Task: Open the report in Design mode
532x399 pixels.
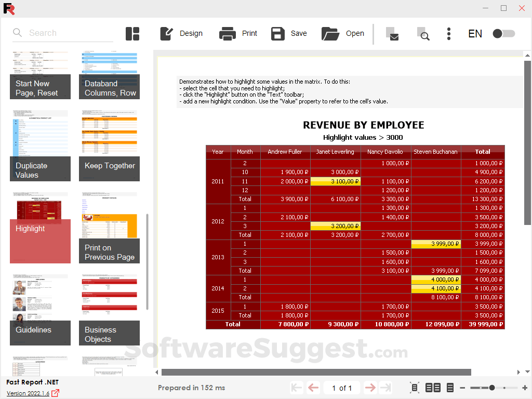Action: (181, 33)
